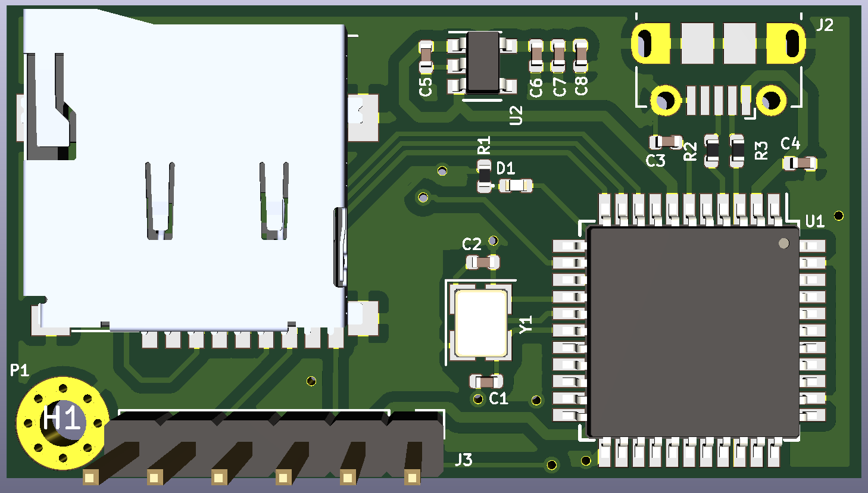Select the SD card slot housing
Image resolution: width=868 pixels, height=493 pixels.
tap(179, 173)
